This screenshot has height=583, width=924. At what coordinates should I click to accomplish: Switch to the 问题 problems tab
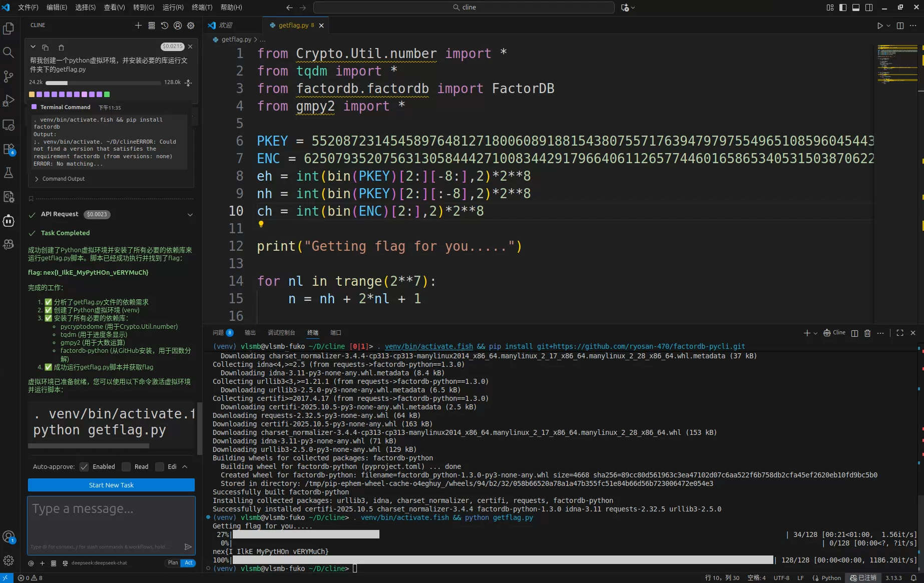coord(218,333)
